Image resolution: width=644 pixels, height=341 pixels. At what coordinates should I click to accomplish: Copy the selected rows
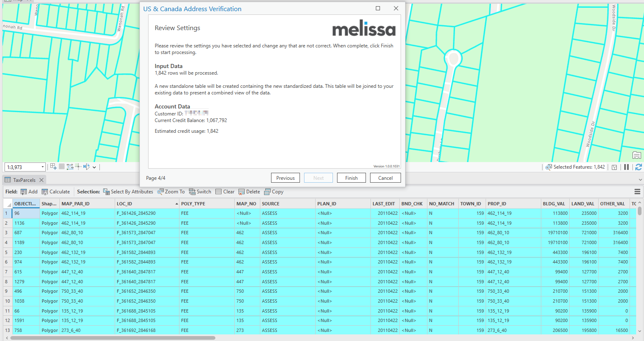274,191
